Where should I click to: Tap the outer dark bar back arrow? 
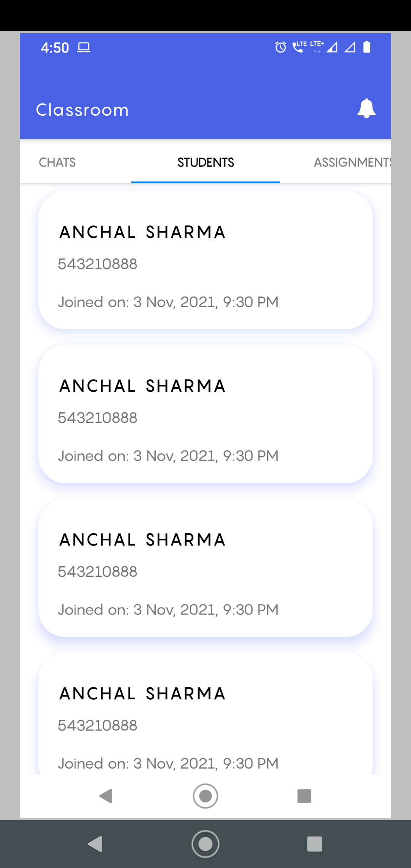pyautogui.click(x=95, y=844)
